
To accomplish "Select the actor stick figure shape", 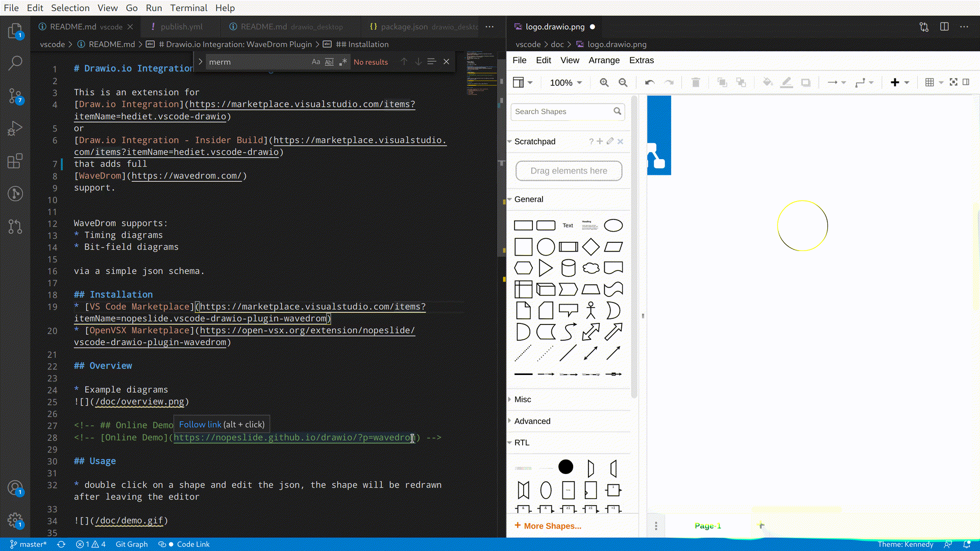I will coord(591,310).
